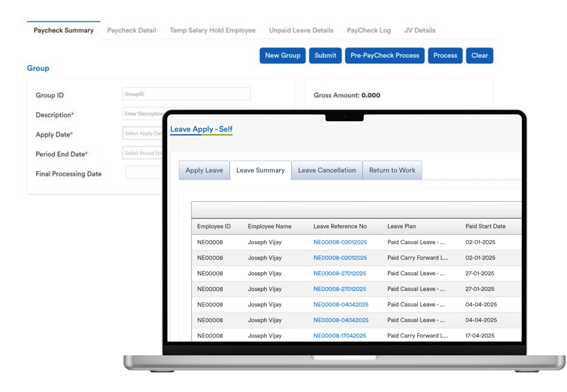Switch to the Apply Leave tab
Viewport: 567px width, 392px height.
tap(204, 170)
